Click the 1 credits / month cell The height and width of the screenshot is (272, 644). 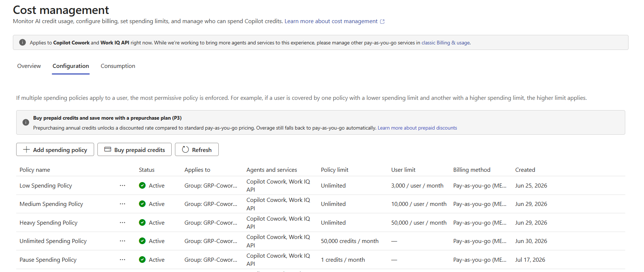point(343,260)
